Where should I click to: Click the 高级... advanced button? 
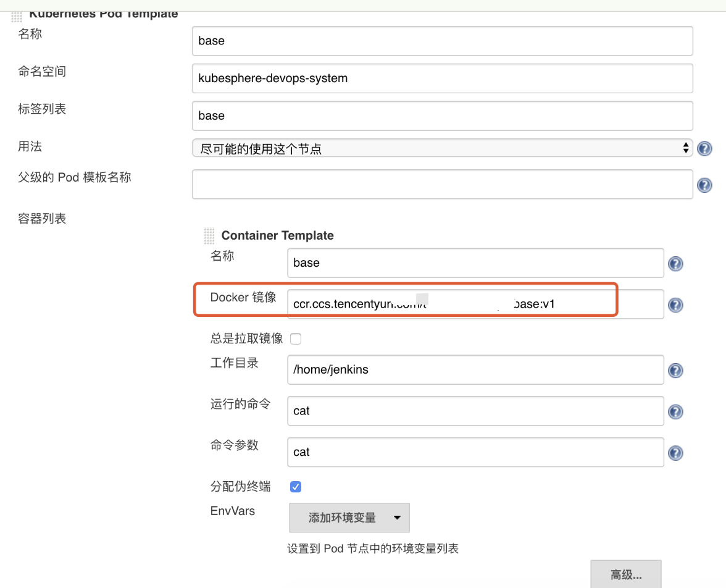(625, 574)
